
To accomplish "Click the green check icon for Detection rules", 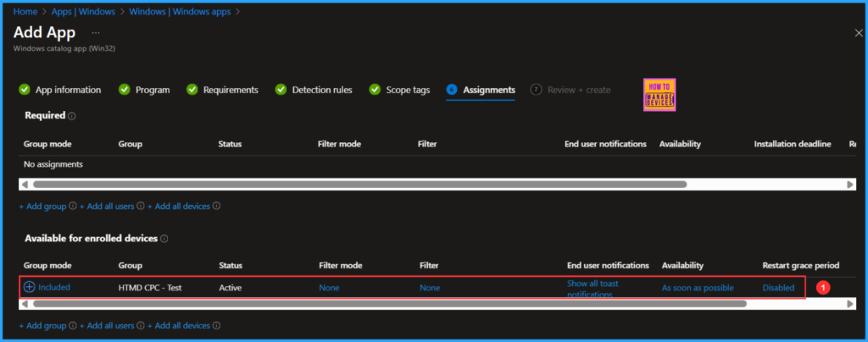I will (281, 90).
